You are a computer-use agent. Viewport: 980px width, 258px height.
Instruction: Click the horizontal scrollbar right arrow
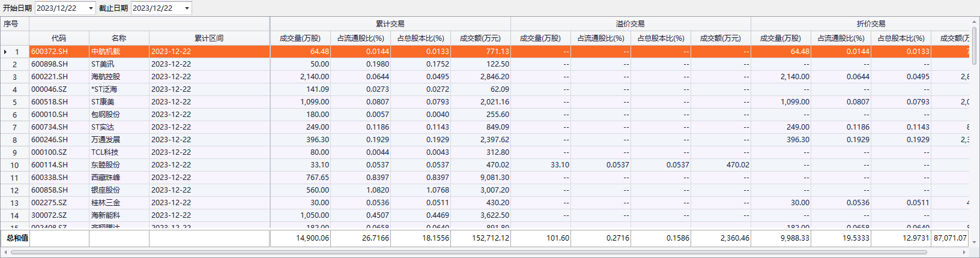(966, 253)
